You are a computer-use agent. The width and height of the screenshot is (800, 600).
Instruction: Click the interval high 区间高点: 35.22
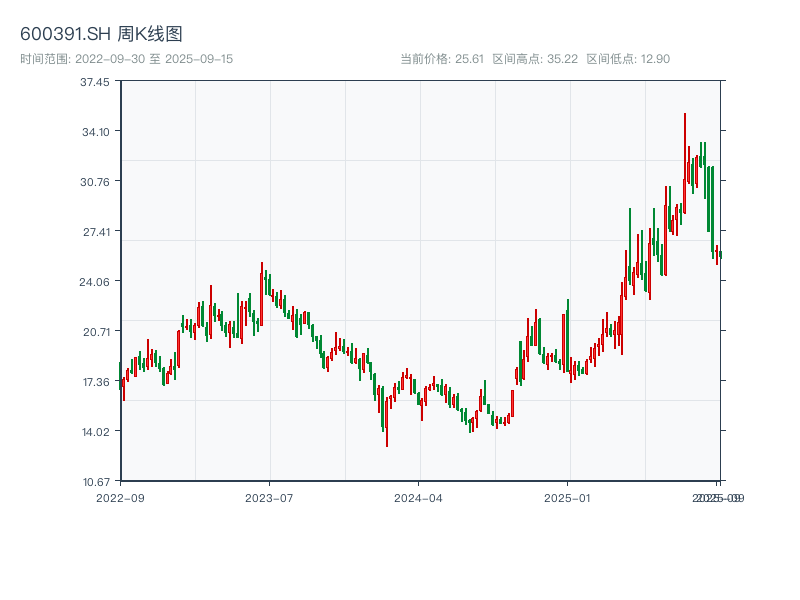(x=535, y=59)
